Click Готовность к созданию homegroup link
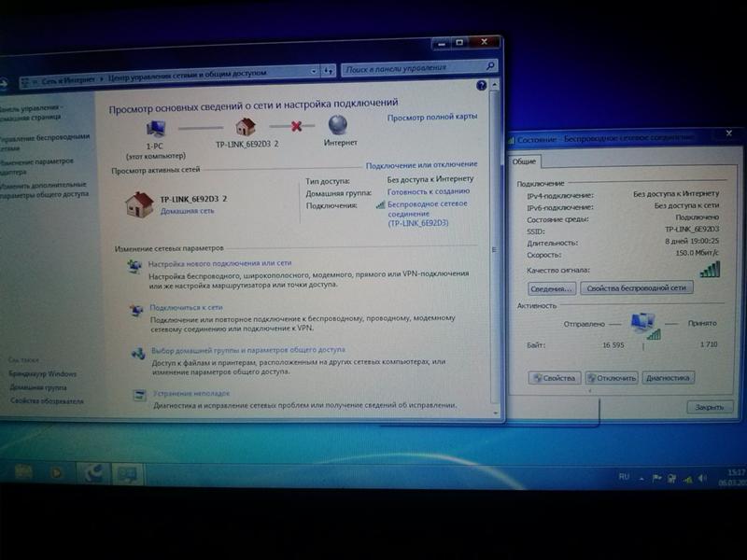The height and width of the screenshot is (560, 747). (429, 191)
